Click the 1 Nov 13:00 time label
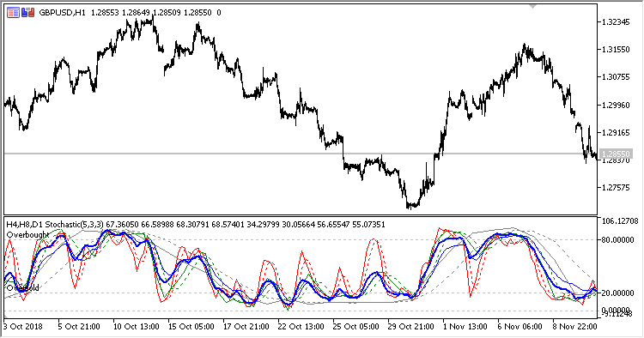Screen dimensions: 644x338 (465, 327)
